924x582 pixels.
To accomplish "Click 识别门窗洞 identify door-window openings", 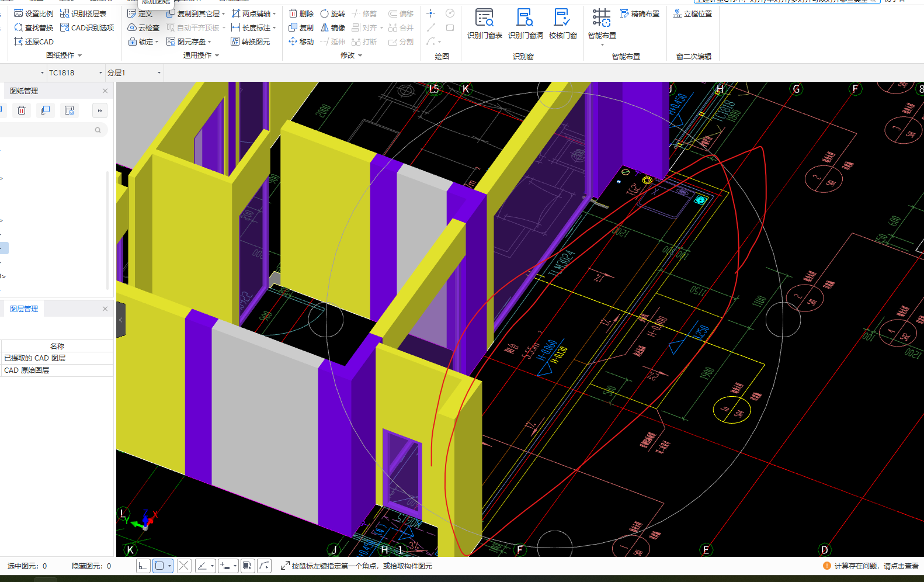I will tap(525, 24).
